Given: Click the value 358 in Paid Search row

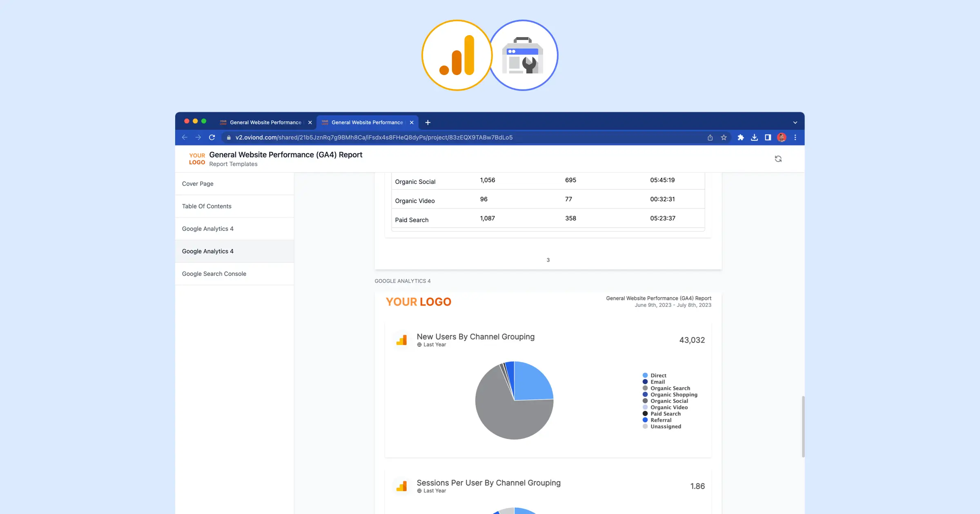Looking at the screenshot, I should [570, 218].
